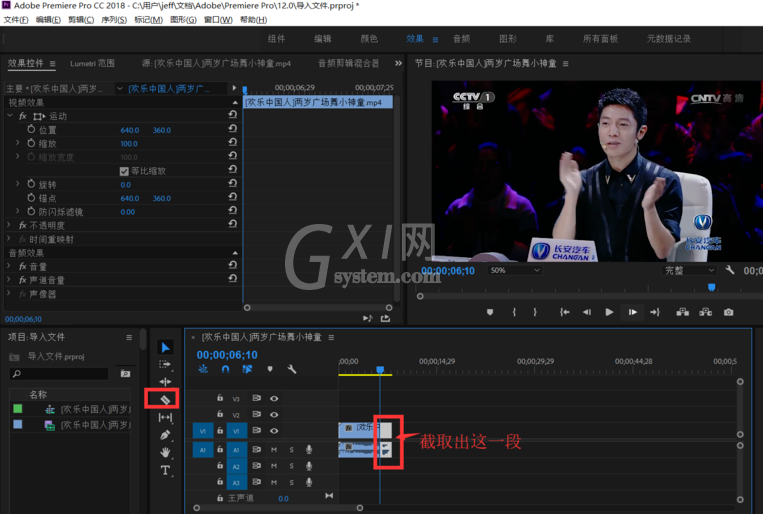
Task: Select the Selection arrow tool
Action: tap(165, 347)
